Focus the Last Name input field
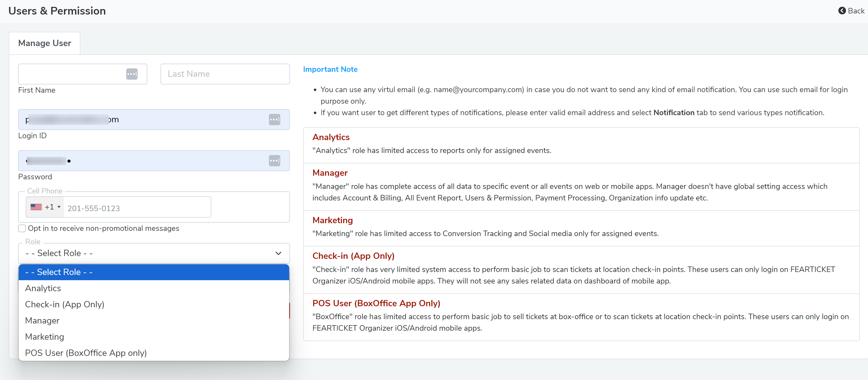 [x=225, y=74]
